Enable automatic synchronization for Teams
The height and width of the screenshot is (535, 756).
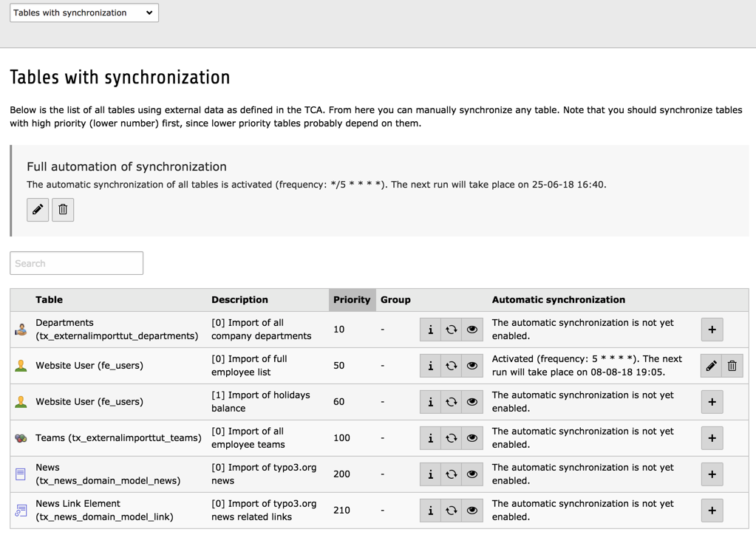(x=712, y=437)
